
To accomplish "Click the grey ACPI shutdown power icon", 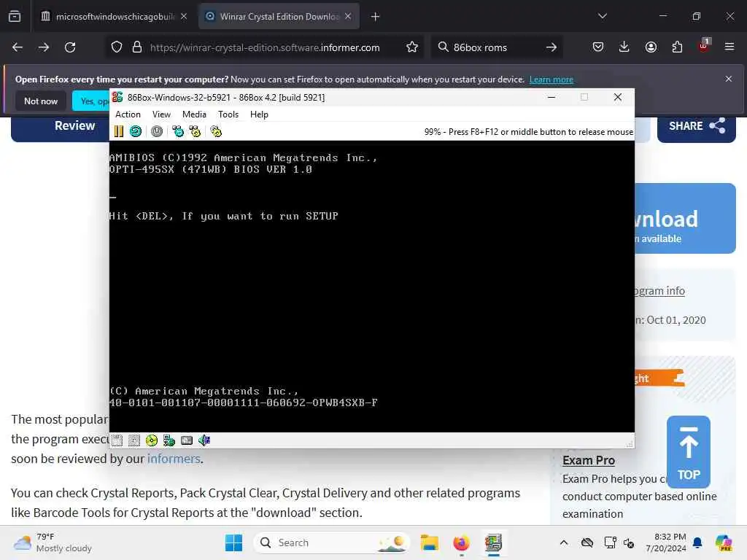I will click(157, 131).
